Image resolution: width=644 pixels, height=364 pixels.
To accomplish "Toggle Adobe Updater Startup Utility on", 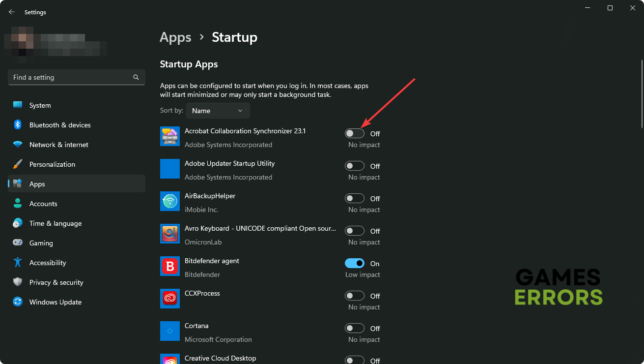I will click(355, 166).
